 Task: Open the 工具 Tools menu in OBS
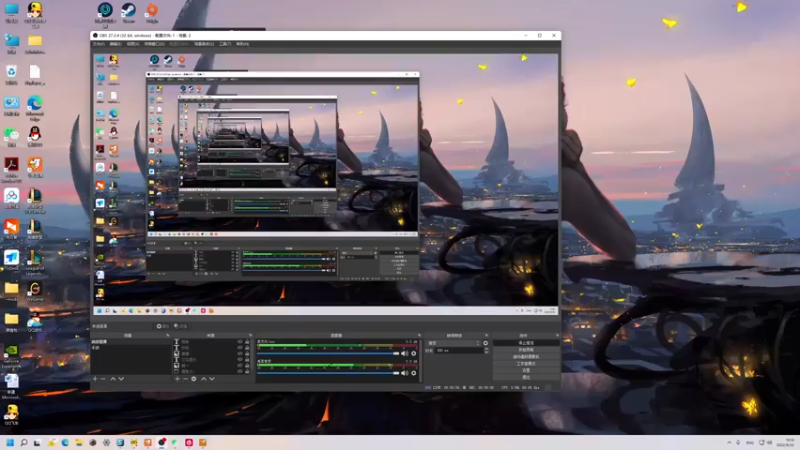coord(225,44)
